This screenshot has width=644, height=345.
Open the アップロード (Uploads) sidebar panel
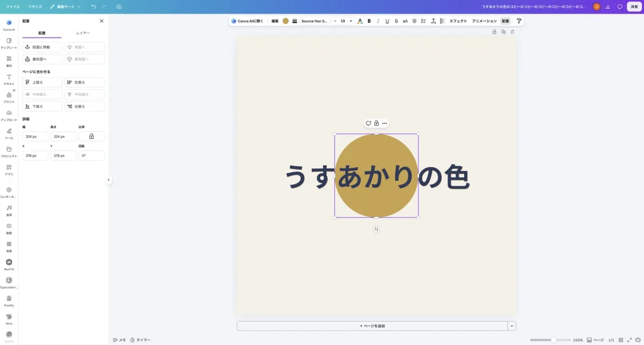(x=9, y=115)
